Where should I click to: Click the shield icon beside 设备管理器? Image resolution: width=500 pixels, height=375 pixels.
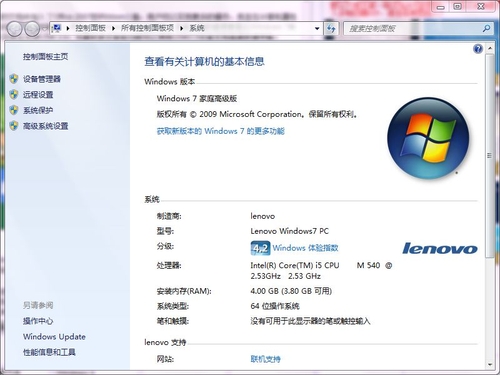pyautogui.click(x=14, y=79)
